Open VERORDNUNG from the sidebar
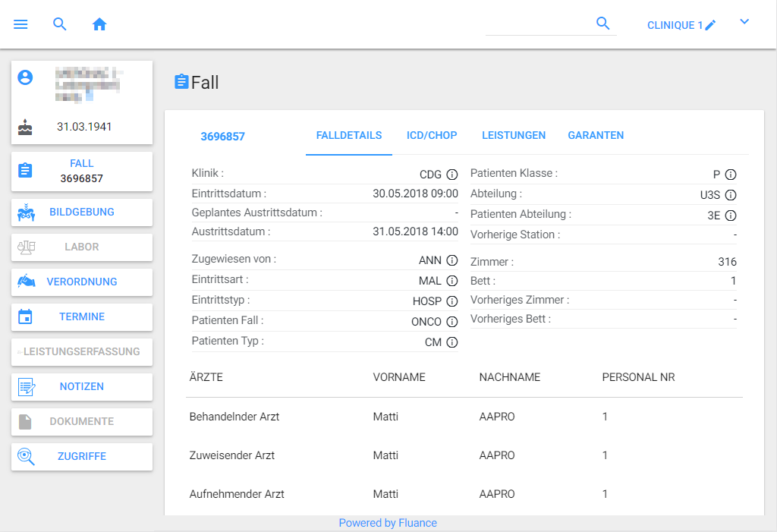 pos(82,282)
